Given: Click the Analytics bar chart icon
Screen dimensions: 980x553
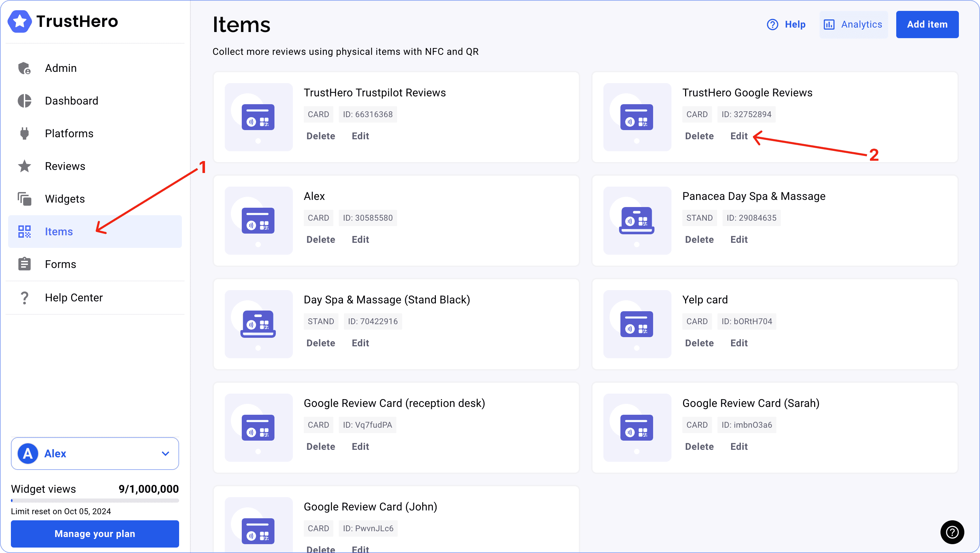Looking at the screenshot, I should point(829,25).
